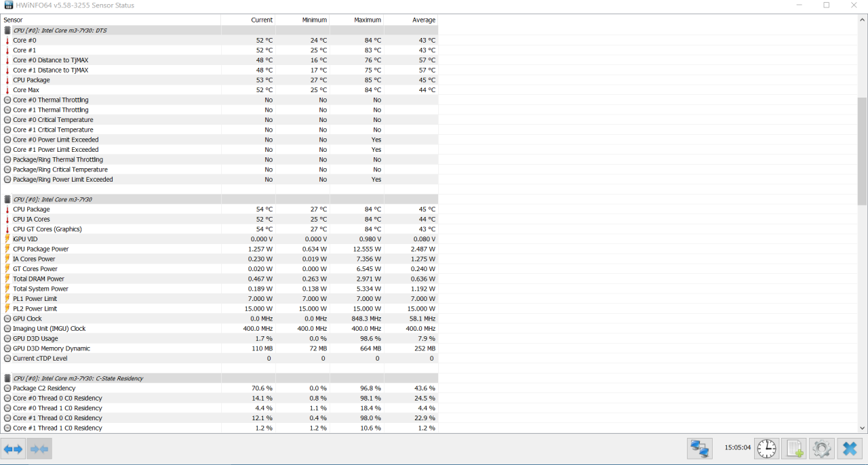Click the 848.3 MHz maximum GPU clock value
868x465 pixels.
click(x=366, y=319)
